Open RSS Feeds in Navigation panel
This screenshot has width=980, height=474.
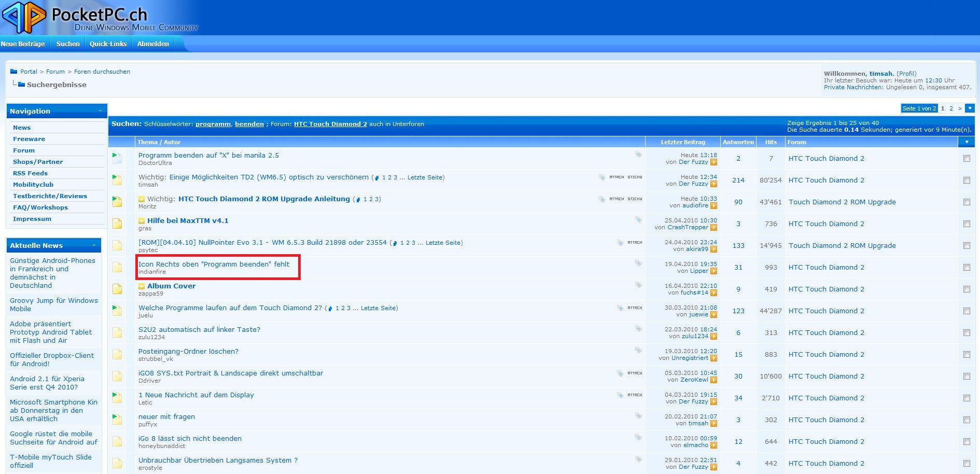coord(30,173)
